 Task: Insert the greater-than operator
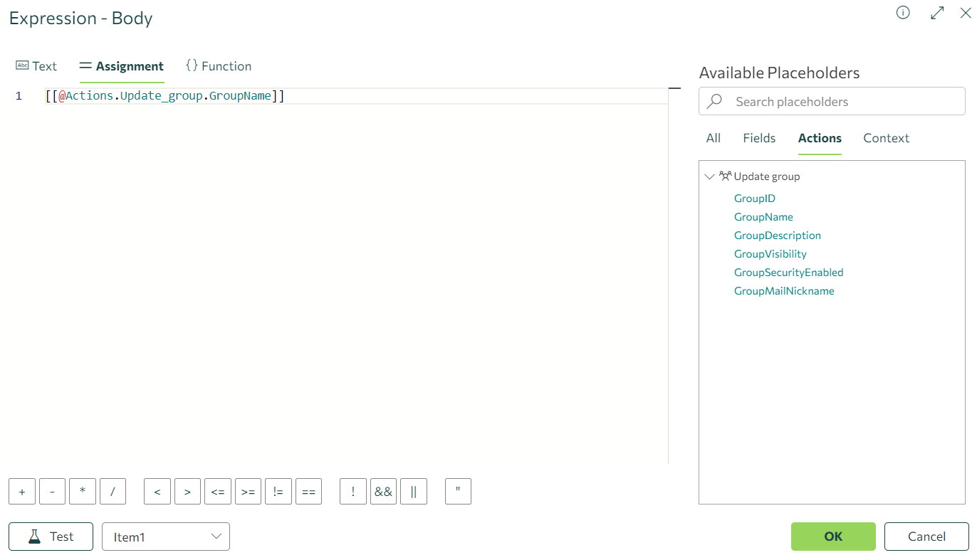[187, 491]
